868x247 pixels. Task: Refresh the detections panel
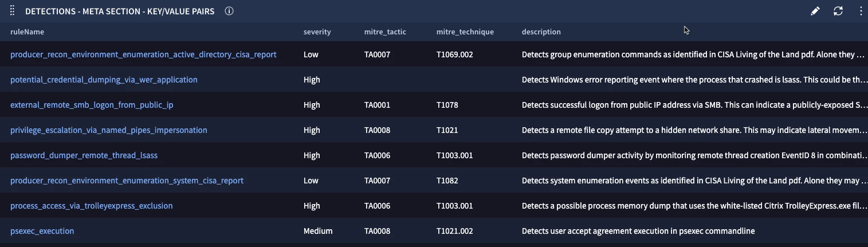(838, 11)
